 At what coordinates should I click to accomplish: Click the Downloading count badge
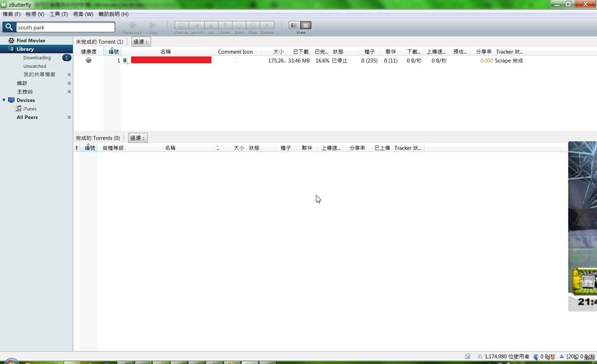66,58
